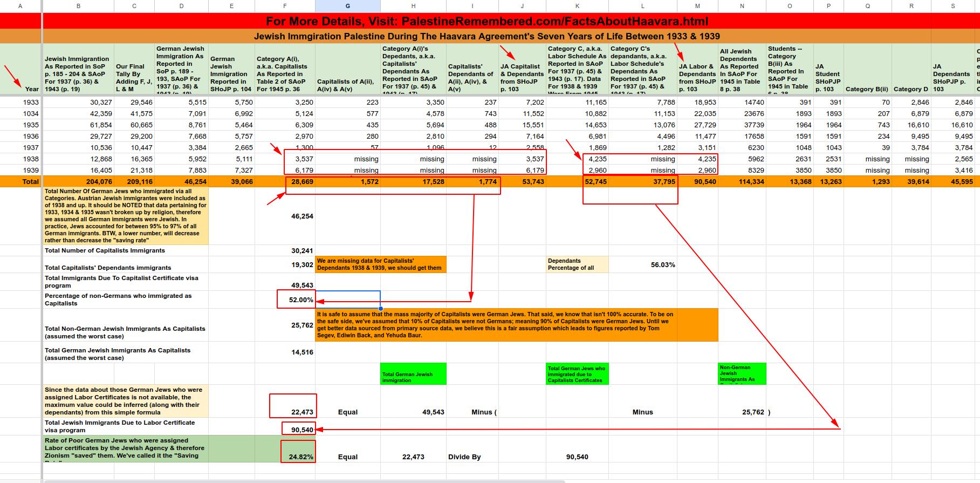The height and width of the screenshot is (483, 980).
Task: Select column M header
Action: click(x=697, y=6)
